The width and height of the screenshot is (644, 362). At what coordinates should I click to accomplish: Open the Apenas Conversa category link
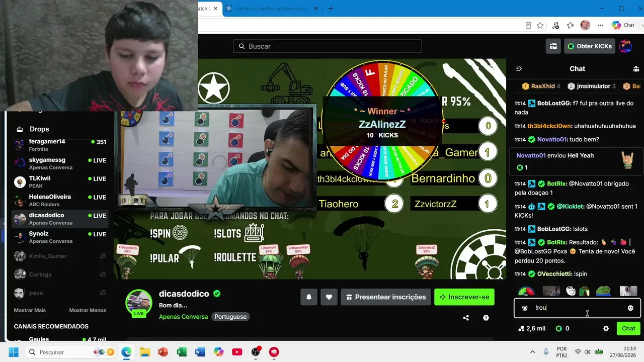[183, 317]
